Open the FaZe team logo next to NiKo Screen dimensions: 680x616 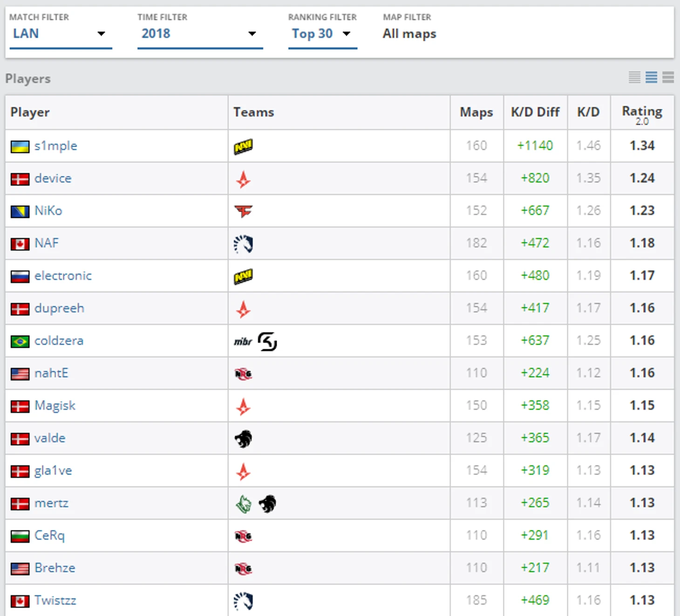pyautogui.click(x=243, y=211)
